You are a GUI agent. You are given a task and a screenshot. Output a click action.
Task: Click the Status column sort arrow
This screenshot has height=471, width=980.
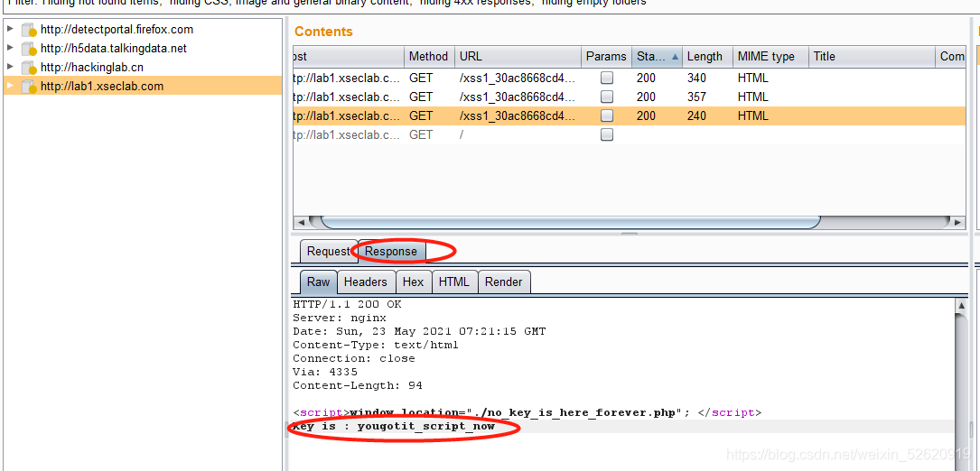pos(675,57)
